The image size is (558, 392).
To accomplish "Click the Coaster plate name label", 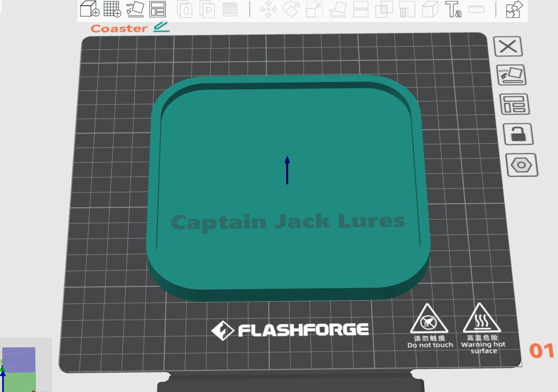I will coord(119,29).
